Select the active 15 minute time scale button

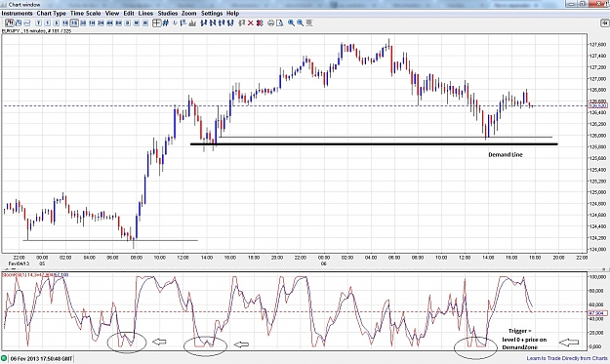[x=74, y=23]
